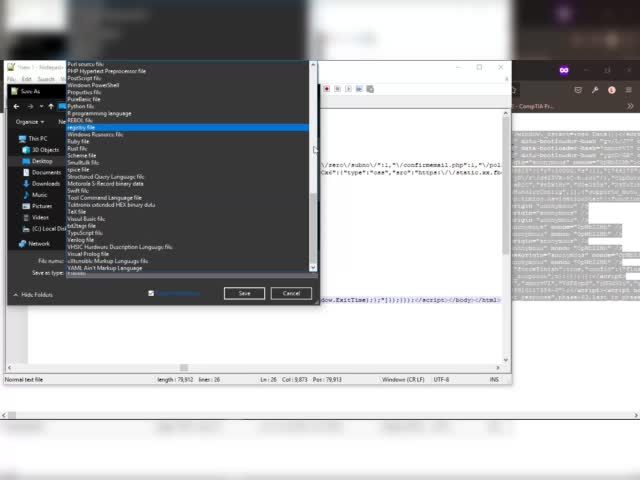Choose TeX file type
Image resolution: width=640 pixels, height=480 pixels.
pyautogui.click(x=187, y=212)
